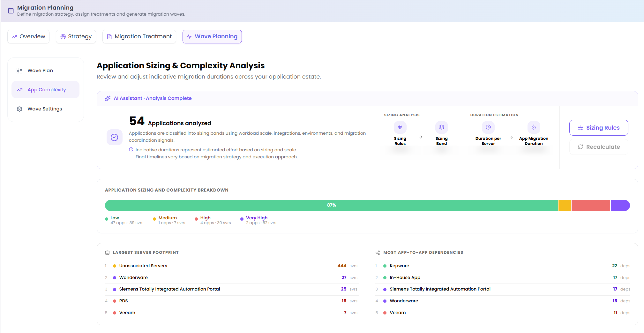
Task: Select Siemens Portal in the server footprint list
Action: pyautogui.click(x=232, y=289)
